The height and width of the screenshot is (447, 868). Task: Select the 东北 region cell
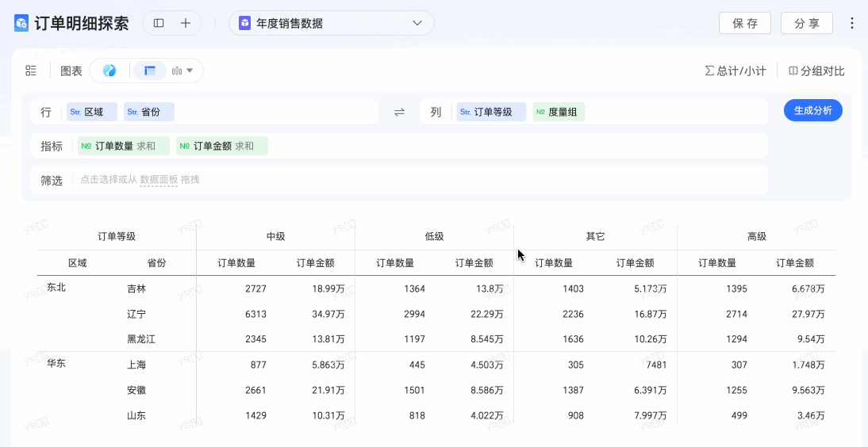coord(56,288)
